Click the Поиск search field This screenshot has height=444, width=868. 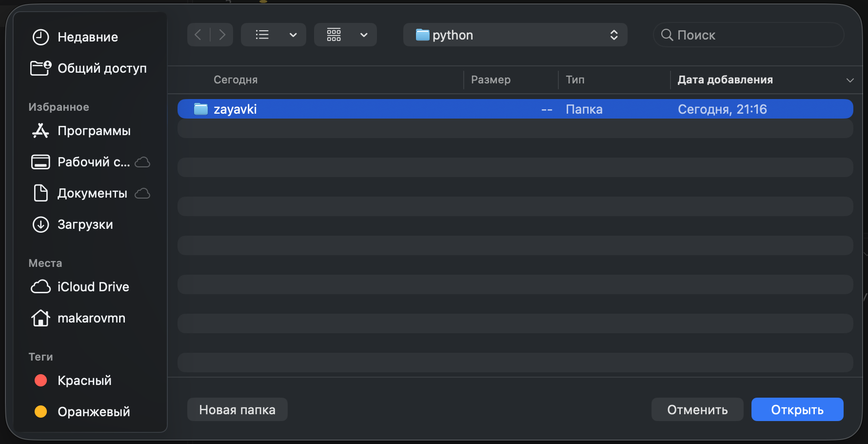[x=749, y=35]
